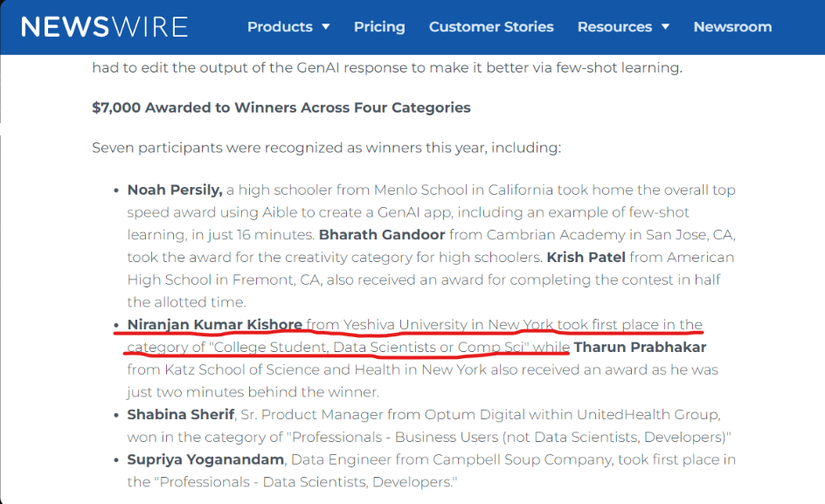Click the name Supriya Yoganandam

point(205,459)
